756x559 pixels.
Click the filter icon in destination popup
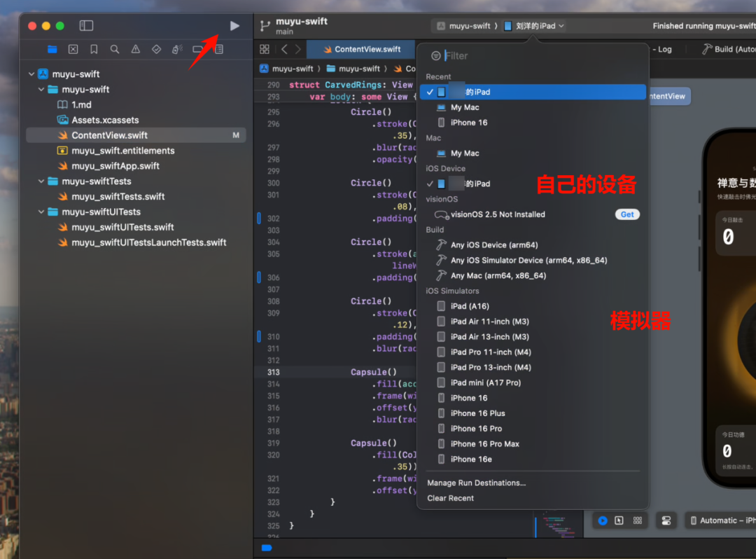tap(436, 56)
